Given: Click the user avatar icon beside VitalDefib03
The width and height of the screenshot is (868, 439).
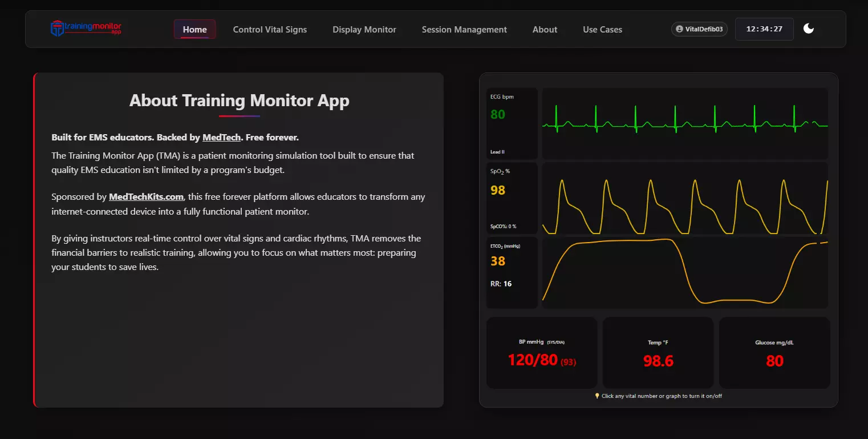Looking at the screenshot, I should pos(679,29).
